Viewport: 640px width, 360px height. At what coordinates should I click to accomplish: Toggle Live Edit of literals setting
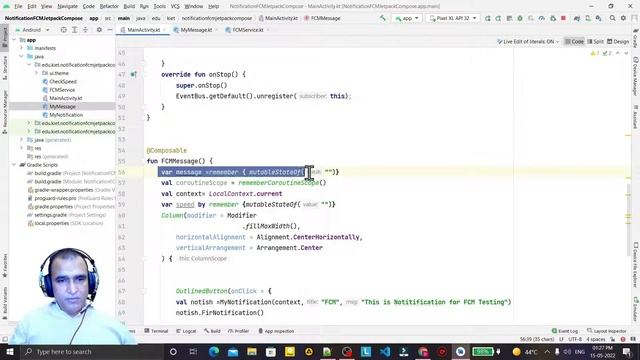[528, 42]
